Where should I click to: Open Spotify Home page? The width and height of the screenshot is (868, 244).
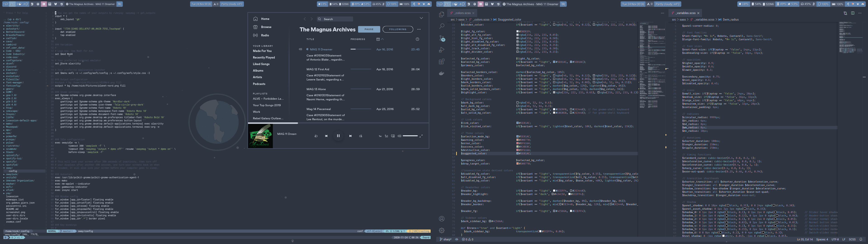click(x=262, y=19)
